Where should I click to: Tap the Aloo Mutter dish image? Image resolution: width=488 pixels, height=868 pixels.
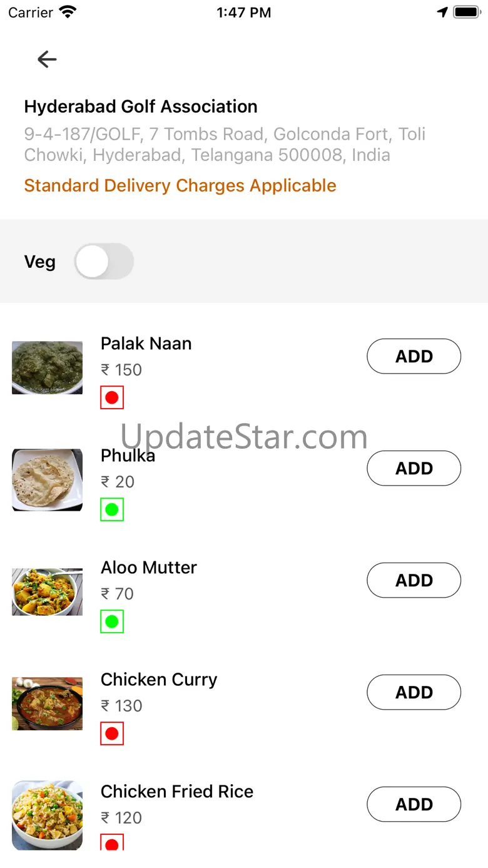(47, 591)
